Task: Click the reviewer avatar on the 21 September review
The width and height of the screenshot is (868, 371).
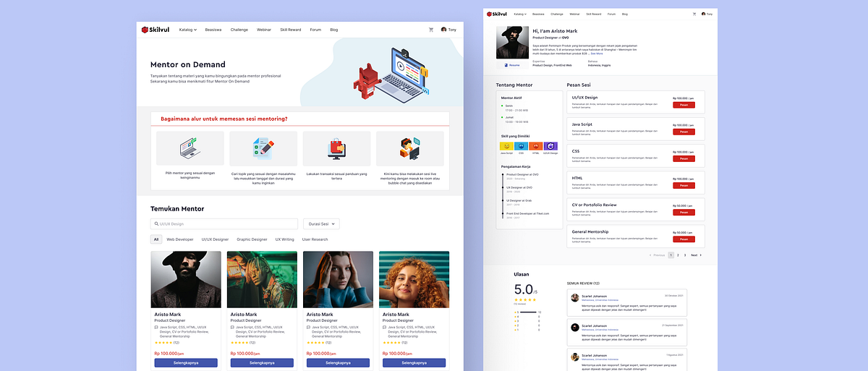Action: pos(575,327)
